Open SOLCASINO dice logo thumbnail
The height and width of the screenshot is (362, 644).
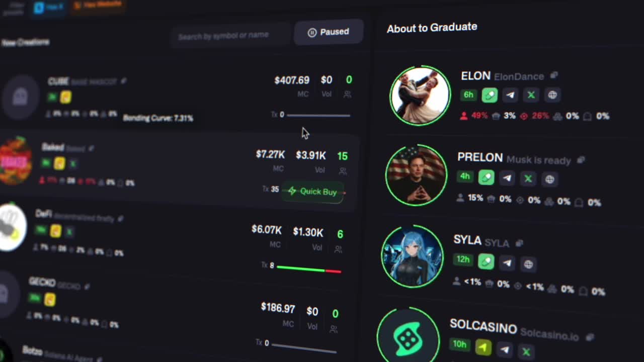pyautogui.click(x=408, y=337)
